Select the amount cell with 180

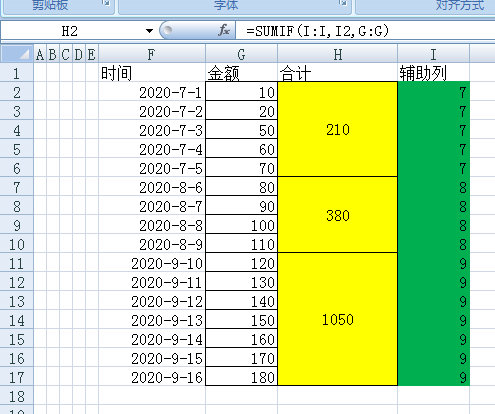coord(241,376)
